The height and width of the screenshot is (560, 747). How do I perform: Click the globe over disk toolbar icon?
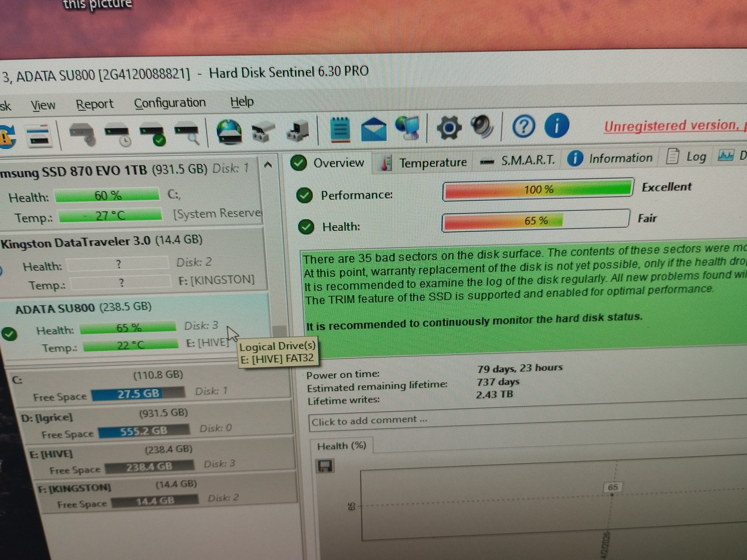[x=229, y=132]
